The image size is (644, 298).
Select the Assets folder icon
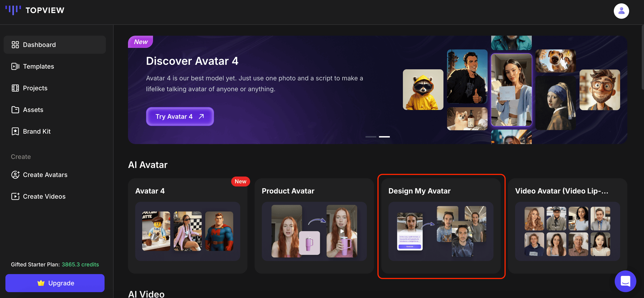coord(15,110)
